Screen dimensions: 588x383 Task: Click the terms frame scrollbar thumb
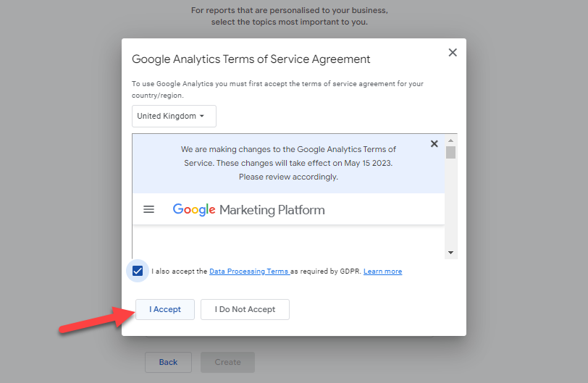coord(450,153)
